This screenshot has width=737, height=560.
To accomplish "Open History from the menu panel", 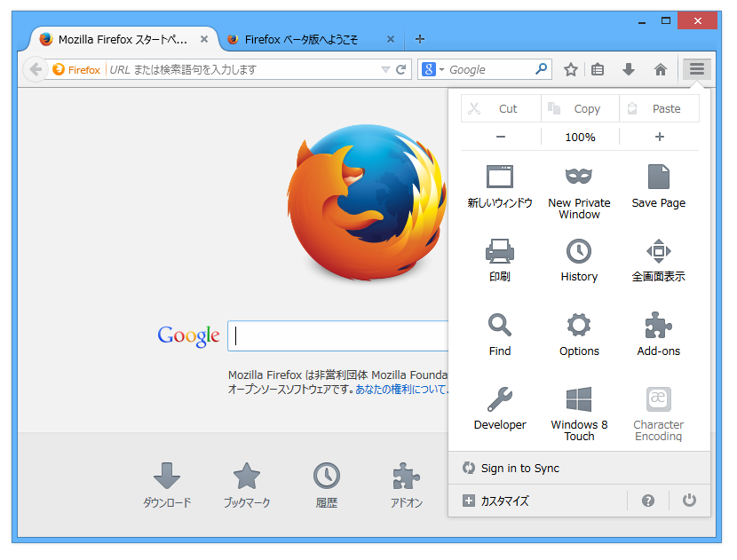I will [x=579, y=260].
